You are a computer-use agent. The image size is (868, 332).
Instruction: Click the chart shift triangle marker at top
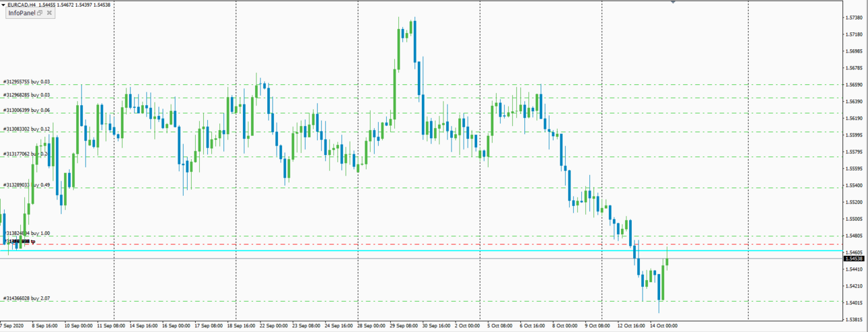pyautogui.click(x=672, y=2)
